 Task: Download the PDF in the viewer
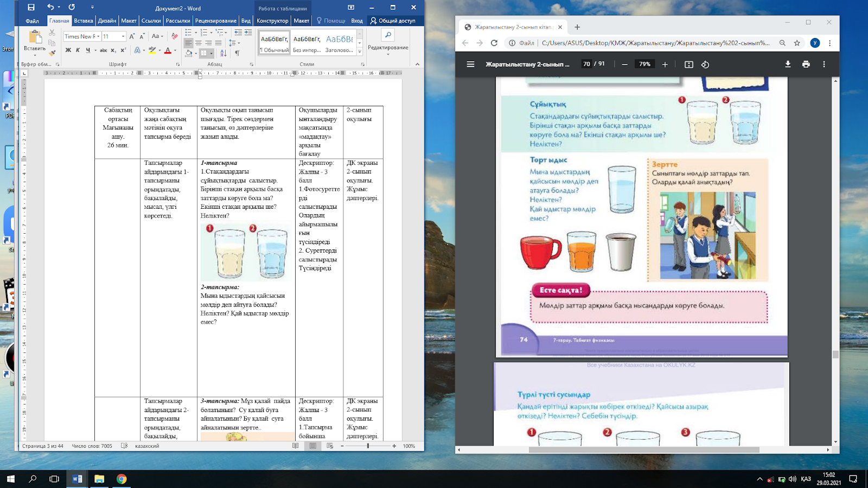tap(788, 64)
